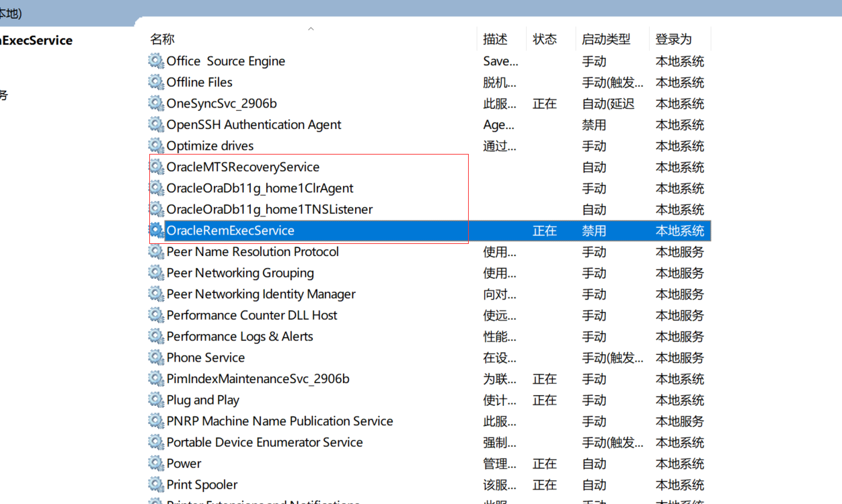
Task: Click 正在 status of Plug and Play
Action: pyautogui.click(x=545, y=400)
